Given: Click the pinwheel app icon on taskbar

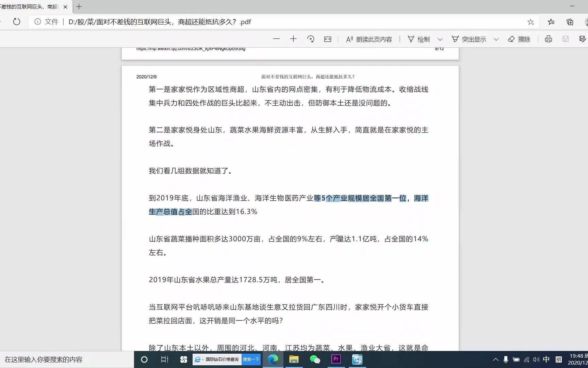Looking at the screenshot, I should click(x=184, y=359).
